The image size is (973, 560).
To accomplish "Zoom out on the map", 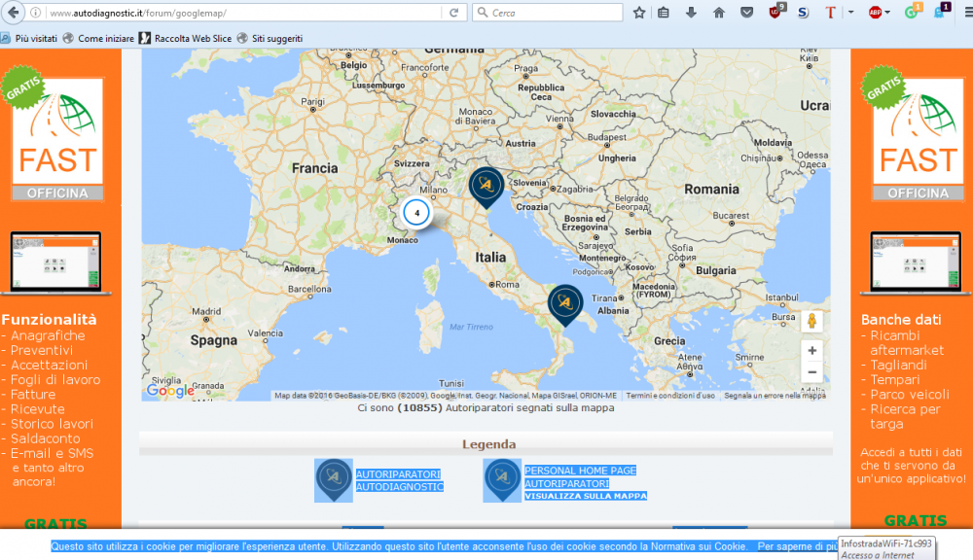I will click(x=812, y=372).
